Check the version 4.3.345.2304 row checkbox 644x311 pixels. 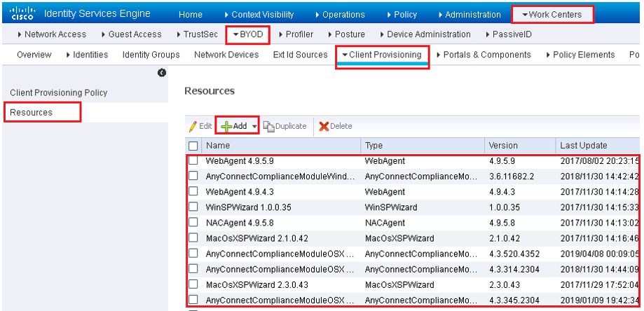[193, 300]
